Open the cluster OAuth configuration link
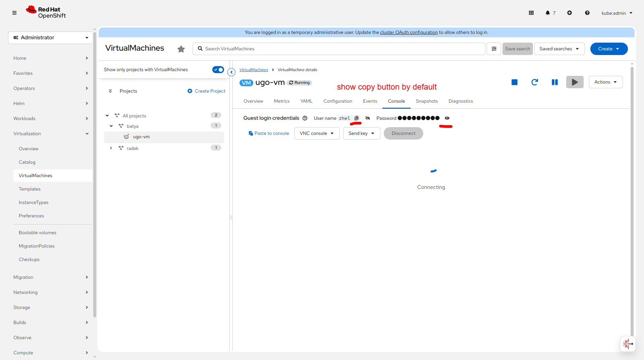This screenshot has width=644, height=360. pyautogui.click(x=409, y=32)
